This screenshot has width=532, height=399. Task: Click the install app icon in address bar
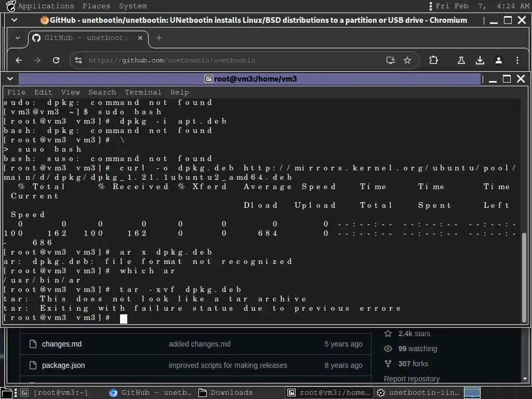coord(391,60)
